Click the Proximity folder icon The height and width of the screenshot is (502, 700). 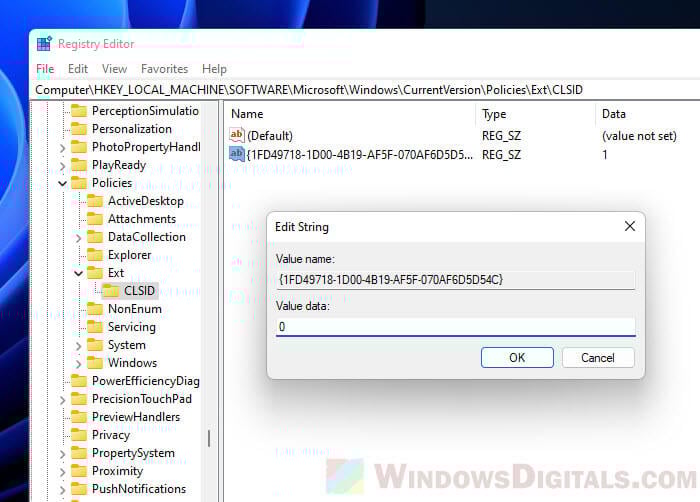pyautogui.click(x=79, y=471)
